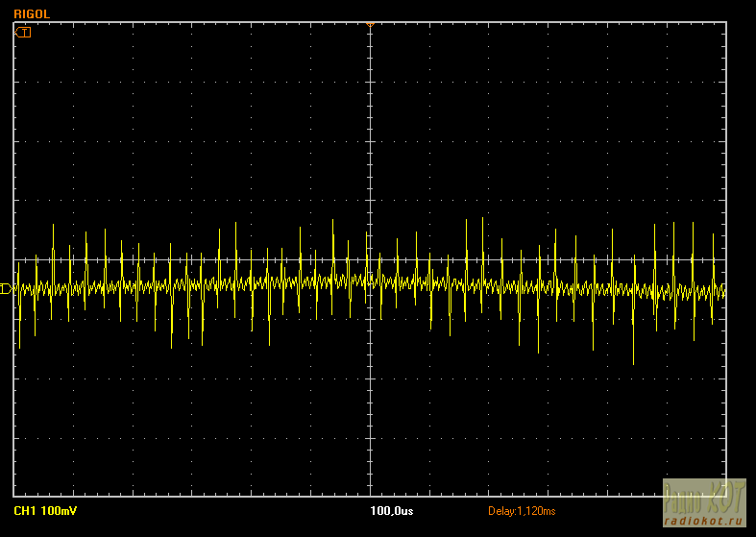Image resolution: width=756 pixels, height=537 pixels.
Task: Click the channel 1 ground level marker
Action: pos(6,289)
